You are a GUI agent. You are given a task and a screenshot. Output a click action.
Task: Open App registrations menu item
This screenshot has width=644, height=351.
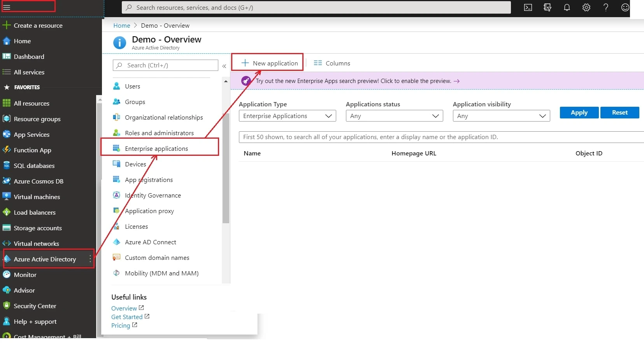pos(149,180)
